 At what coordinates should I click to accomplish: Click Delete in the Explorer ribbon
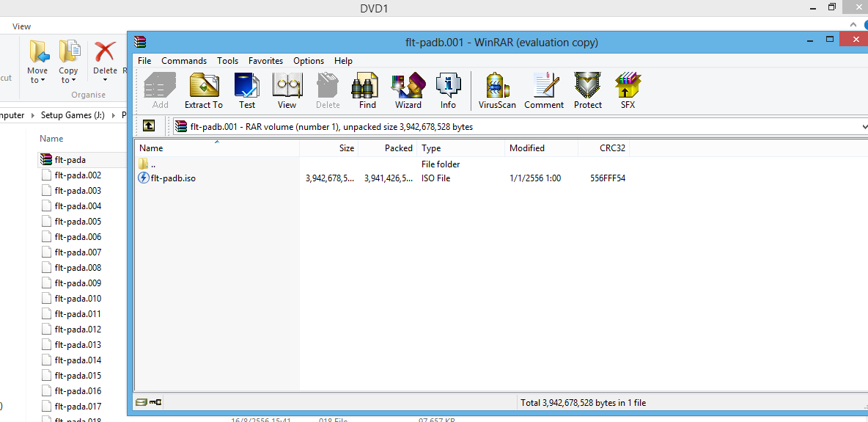click(x=105, y=62)
